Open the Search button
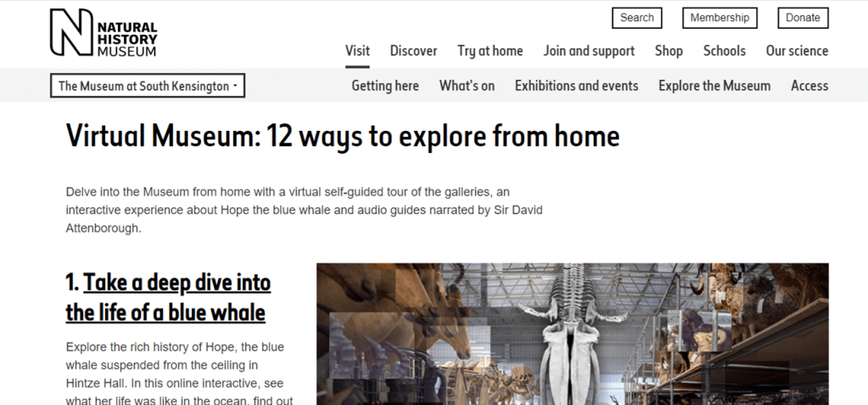 pos(636,18)
